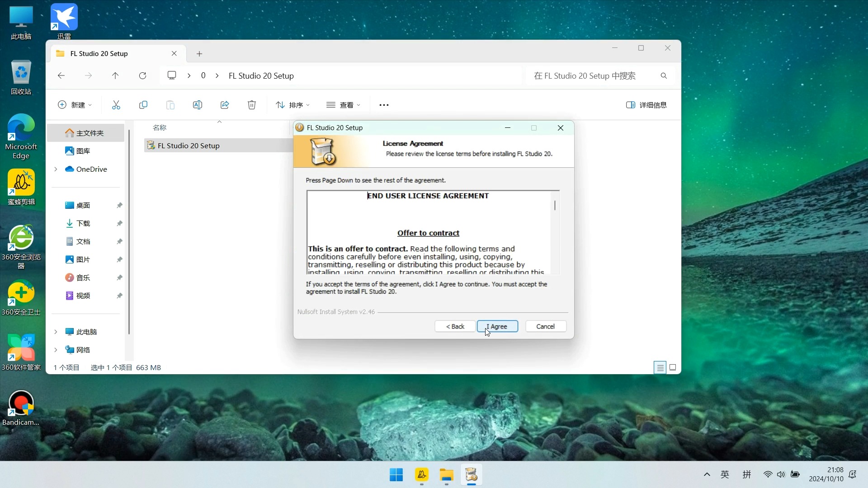This screenshot has width=868, height=488.
Task: Show hidden tray icons chevron
Action: click(707, 474)
